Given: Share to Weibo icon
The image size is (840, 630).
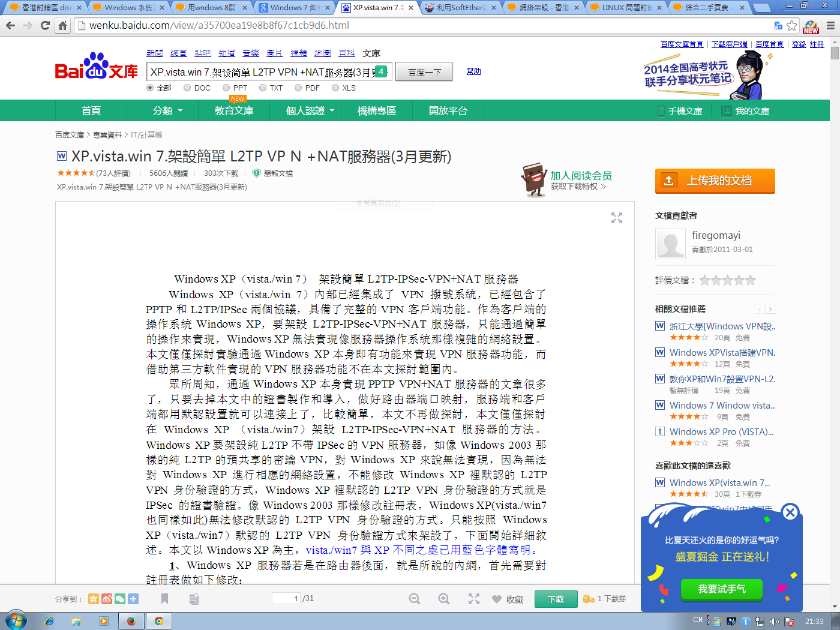Looking at the screenshot, I should click(x=107, y=599).
